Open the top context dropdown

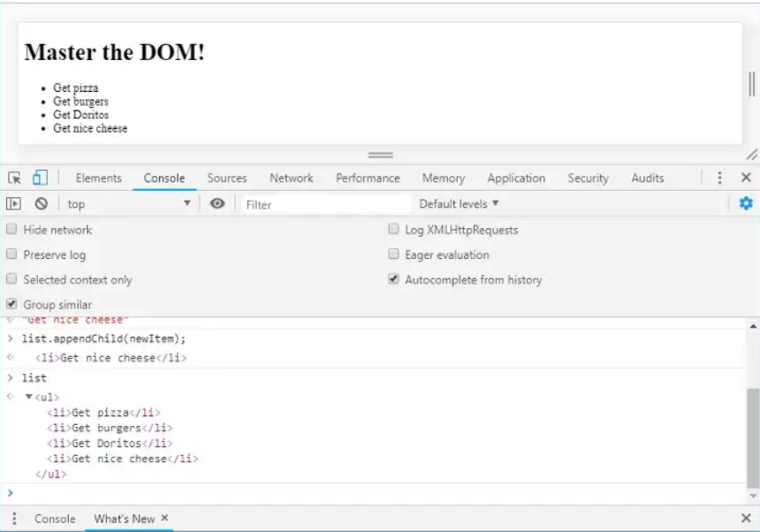click(129, 204)
